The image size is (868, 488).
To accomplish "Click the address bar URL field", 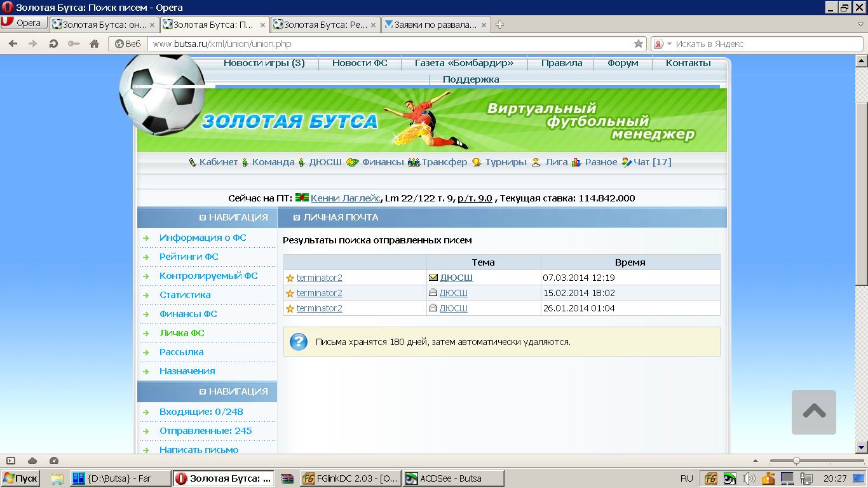I will (381, 44).
